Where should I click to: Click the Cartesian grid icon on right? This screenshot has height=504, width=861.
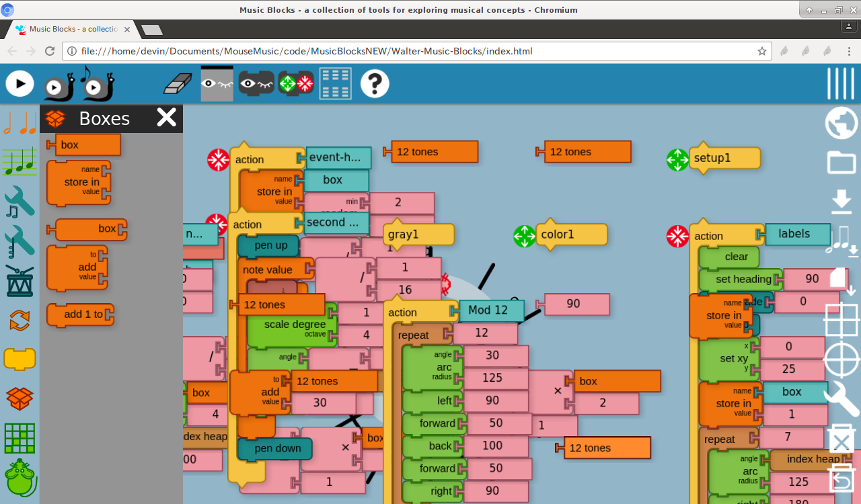point(841,320)
